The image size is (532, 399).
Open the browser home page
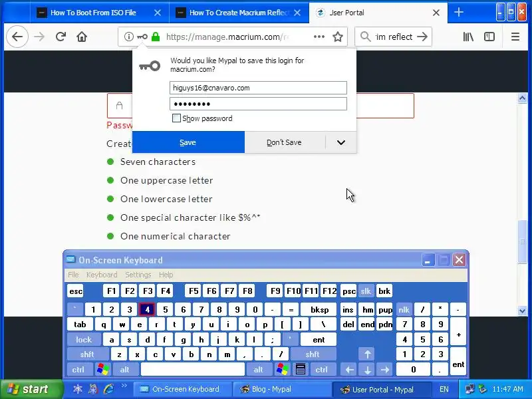pos(82,37)
